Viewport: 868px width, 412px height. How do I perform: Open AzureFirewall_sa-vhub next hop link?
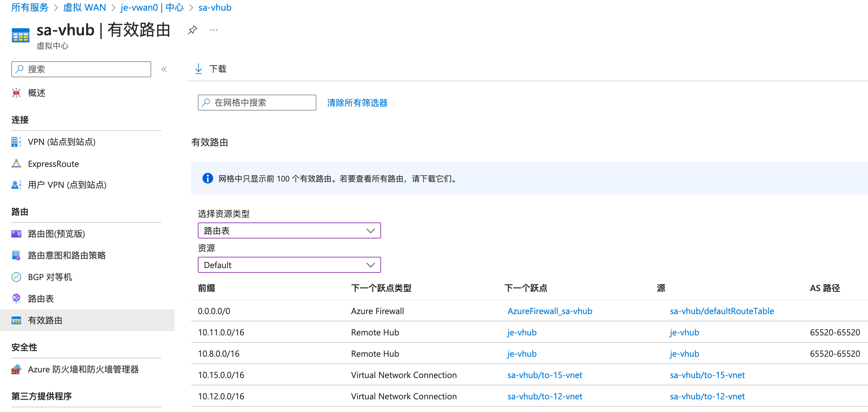(550, 311)
